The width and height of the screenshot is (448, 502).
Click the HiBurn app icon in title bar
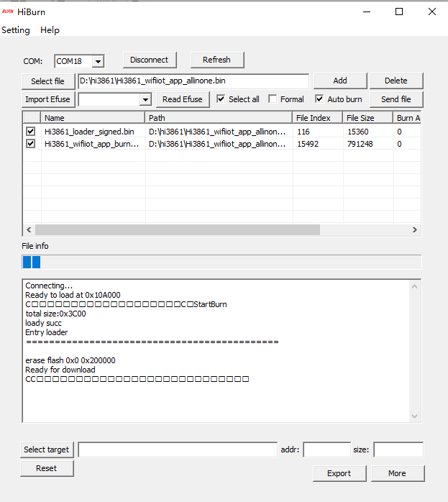pos(8,12)
